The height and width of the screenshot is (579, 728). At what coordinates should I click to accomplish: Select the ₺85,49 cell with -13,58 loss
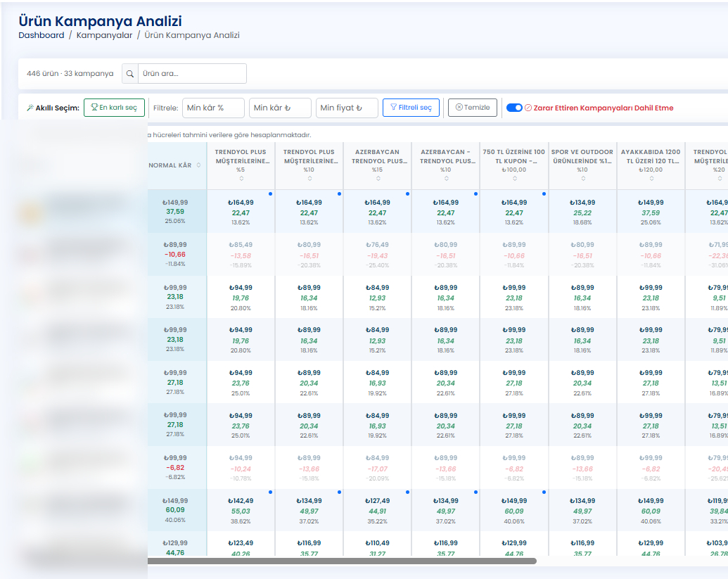[241, 255]
